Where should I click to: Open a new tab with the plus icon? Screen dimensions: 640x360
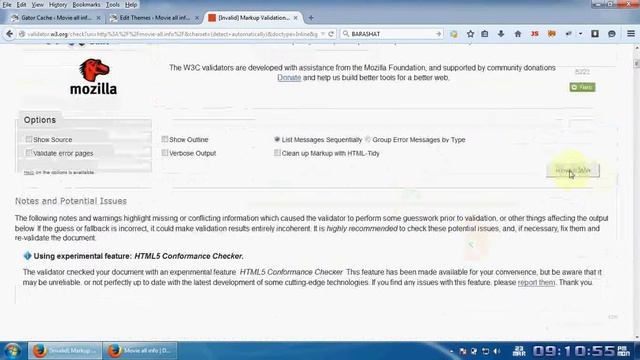[311, 18]
